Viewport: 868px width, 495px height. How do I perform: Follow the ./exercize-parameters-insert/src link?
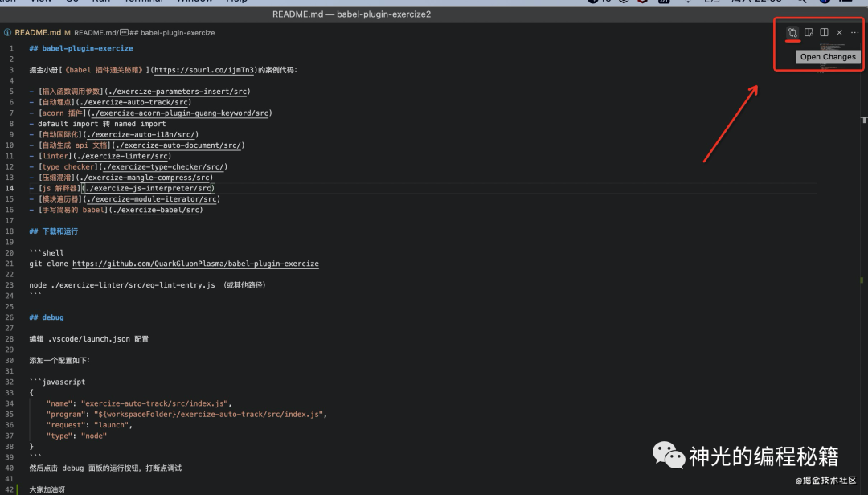click(x=178, y=92)
